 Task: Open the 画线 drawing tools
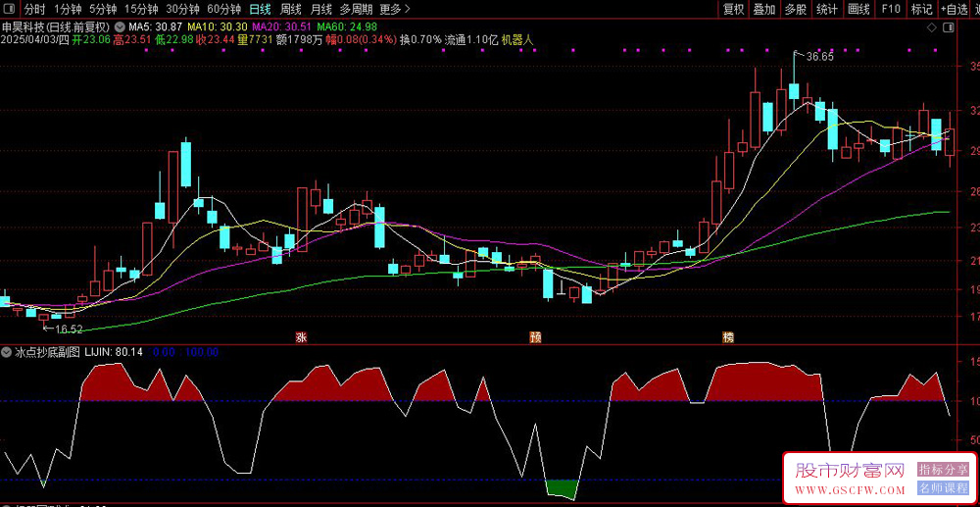858,9
